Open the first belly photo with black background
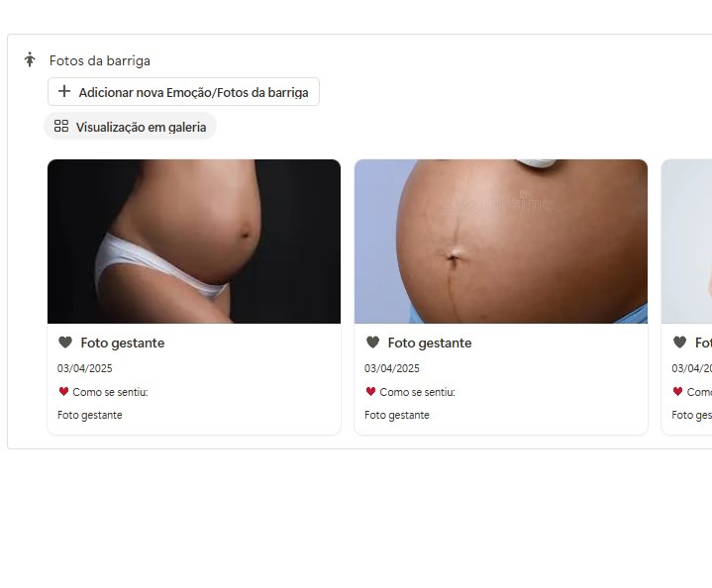712x588 pixels. [x=194, y=242]
